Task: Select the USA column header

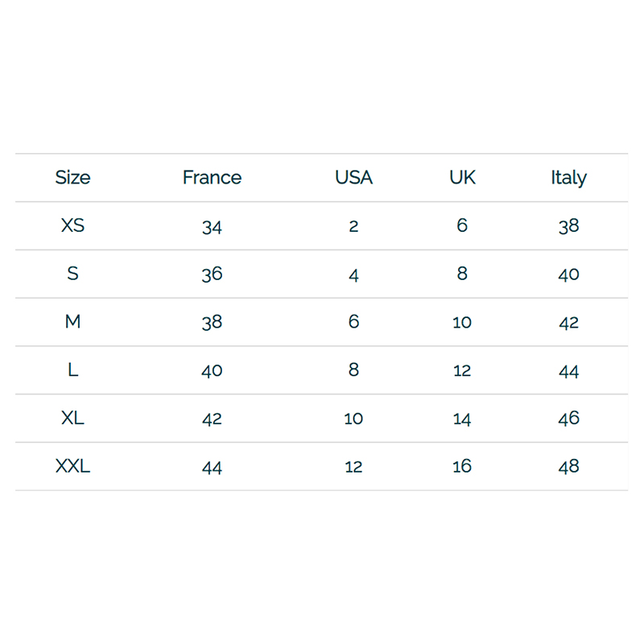Action: [x=353, y=177]
